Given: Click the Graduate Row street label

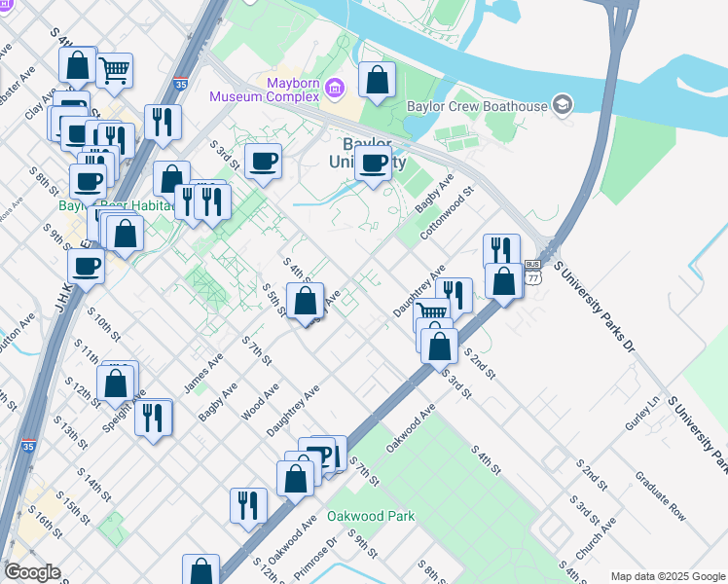Looking at the screenshot, I should pos(660,495).
